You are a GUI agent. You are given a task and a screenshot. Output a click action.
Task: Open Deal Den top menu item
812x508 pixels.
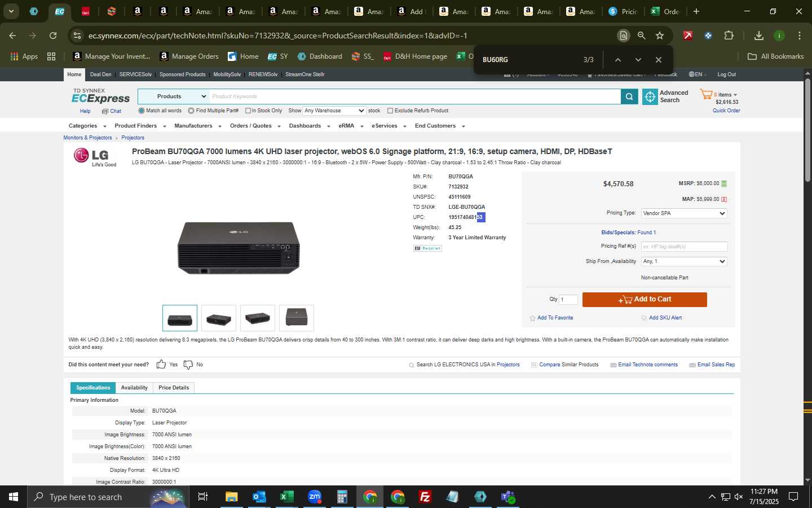[x=100, y=75]
